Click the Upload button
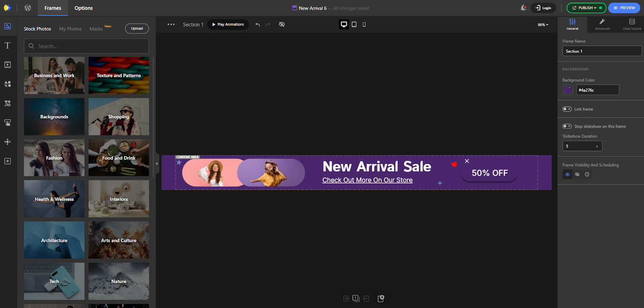The width and height of the screenshot is (644, 308). click(x=137, y=29)
